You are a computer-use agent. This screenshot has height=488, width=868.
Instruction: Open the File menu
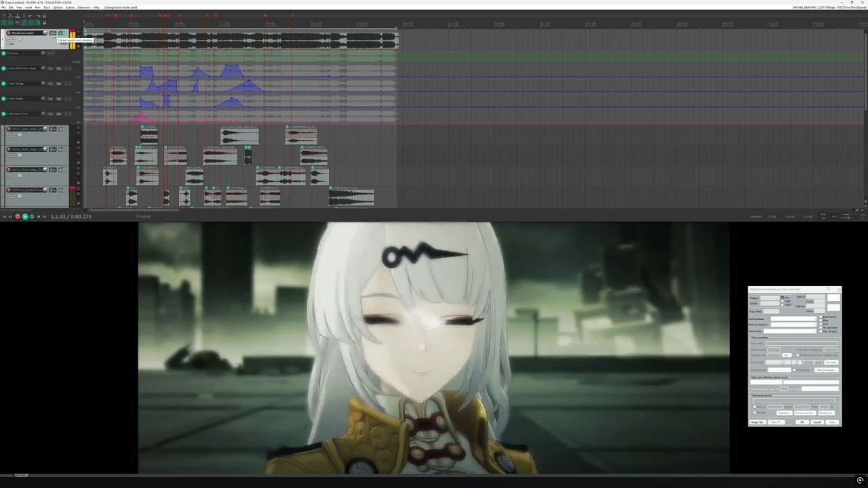[3, 7]
